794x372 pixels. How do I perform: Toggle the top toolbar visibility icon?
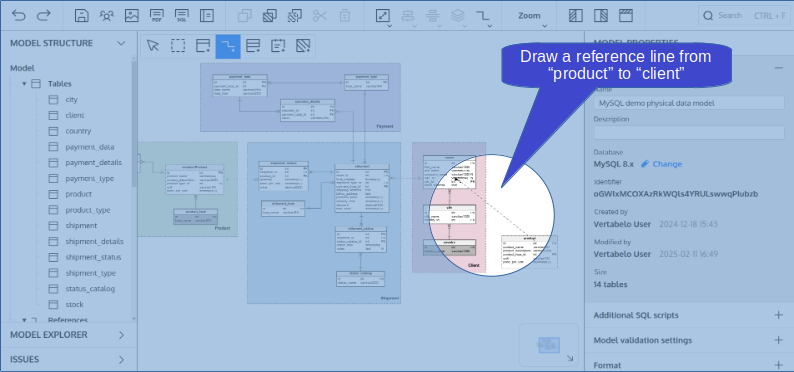[x=626, y=16]
